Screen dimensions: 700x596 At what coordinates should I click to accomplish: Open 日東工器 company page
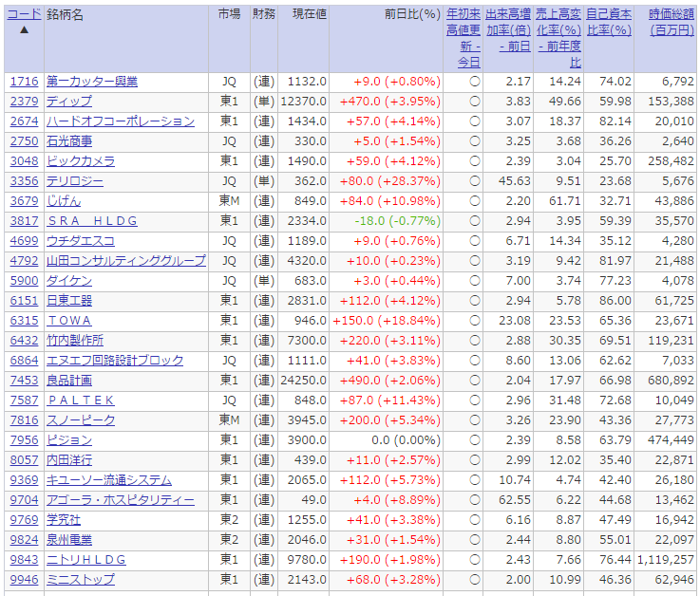click(69, 301)
